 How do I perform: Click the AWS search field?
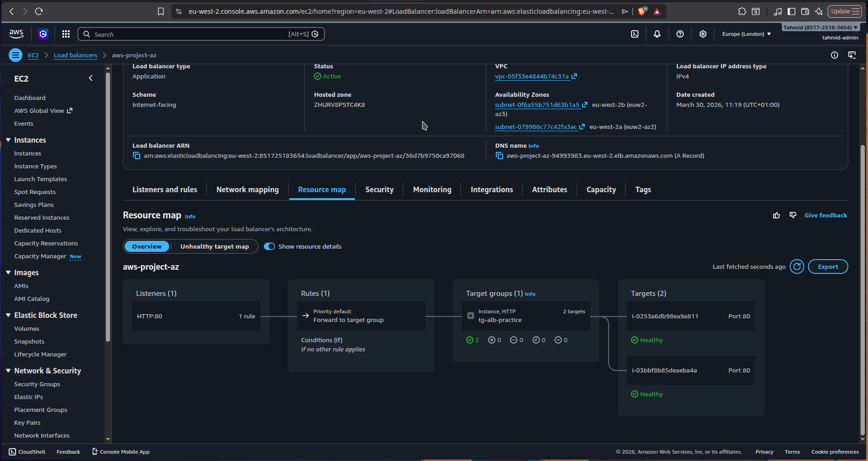[x=201, y=34]
